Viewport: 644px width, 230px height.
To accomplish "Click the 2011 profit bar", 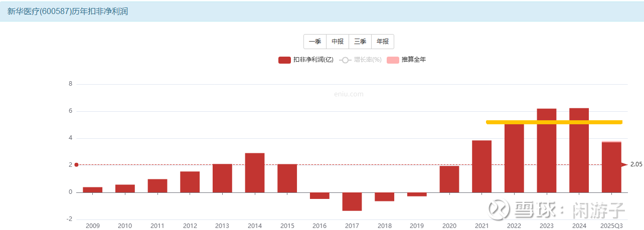I will pyautogui.click(x=157, y=186).
